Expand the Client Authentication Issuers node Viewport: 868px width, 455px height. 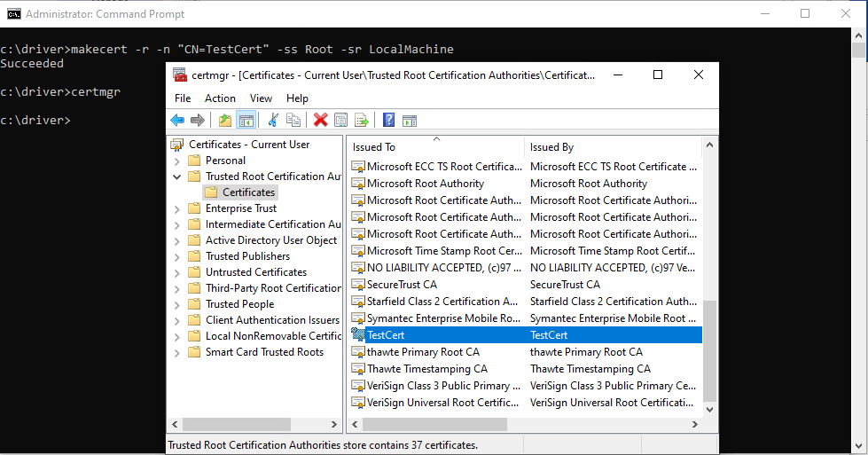pyautogui.click(x=176, y=322)
